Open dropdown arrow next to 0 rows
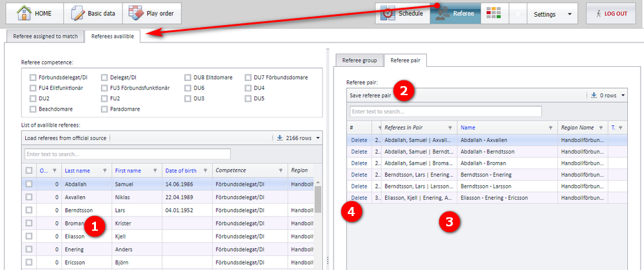Screen dimensions: 644x270 tap(623, 95)
